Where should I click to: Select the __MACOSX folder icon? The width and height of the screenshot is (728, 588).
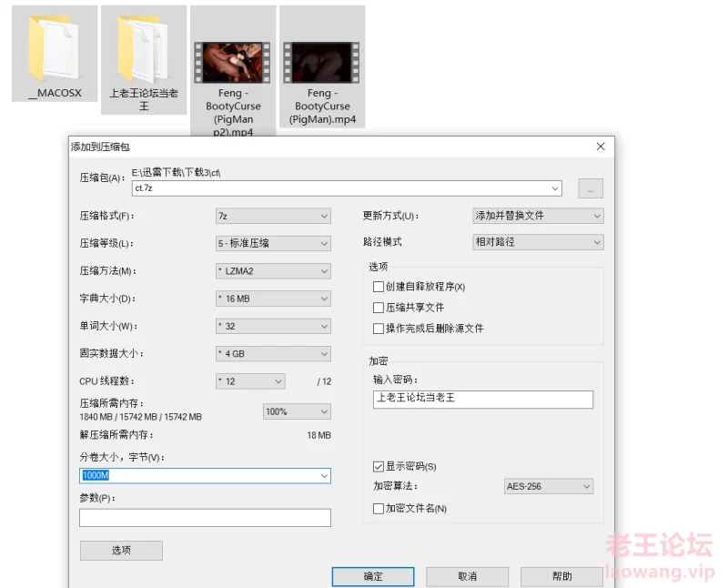(55, 49)
